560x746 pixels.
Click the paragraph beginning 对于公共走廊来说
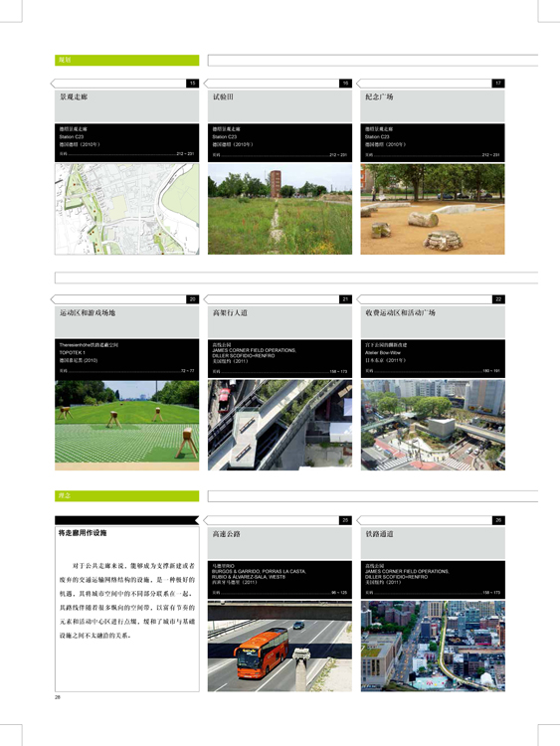click(x=127, y=601)
